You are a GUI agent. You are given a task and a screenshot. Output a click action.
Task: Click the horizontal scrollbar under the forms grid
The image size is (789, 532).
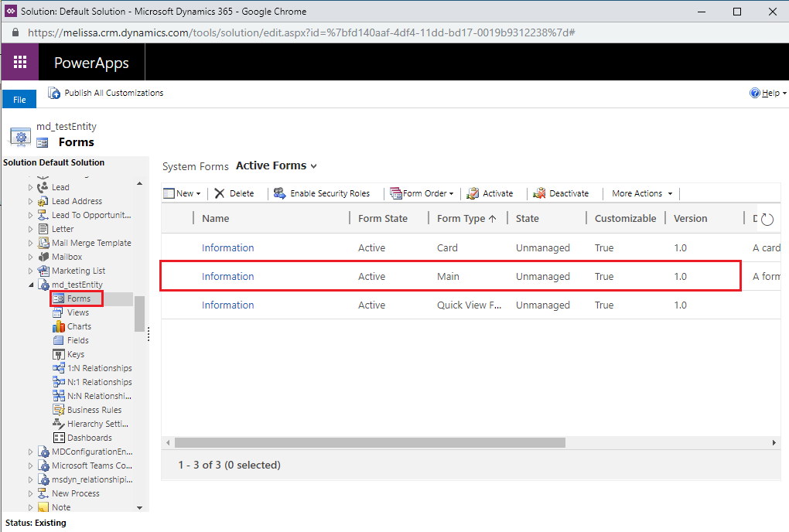[x=370, y=443]
